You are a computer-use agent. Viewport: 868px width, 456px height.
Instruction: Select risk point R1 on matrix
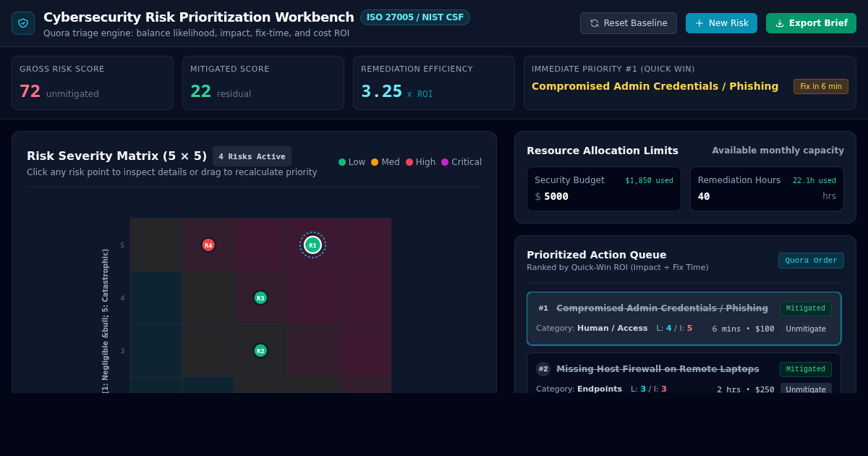pyautogui.click(x=312, y=245)
